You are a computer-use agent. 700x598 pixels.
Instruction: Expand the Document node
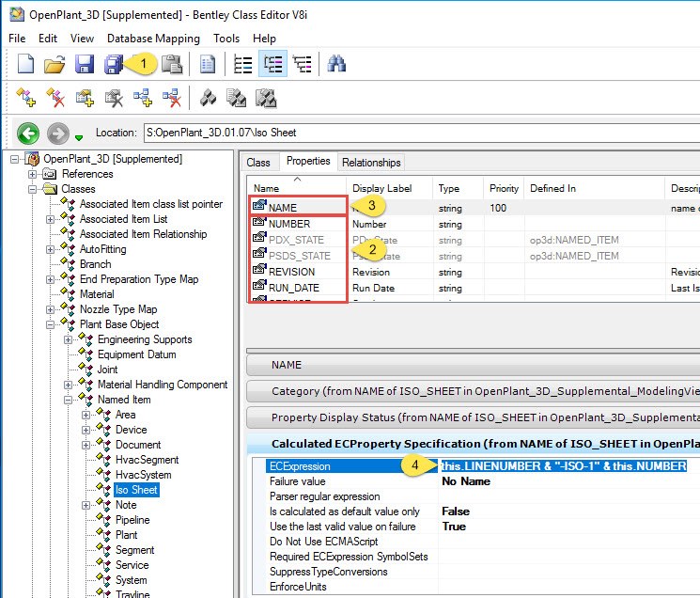86,445
